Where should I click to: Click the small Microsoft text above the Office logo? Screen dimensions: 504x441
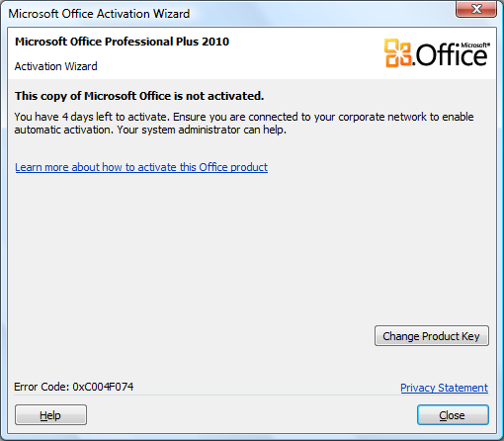[x=475, y=44]
